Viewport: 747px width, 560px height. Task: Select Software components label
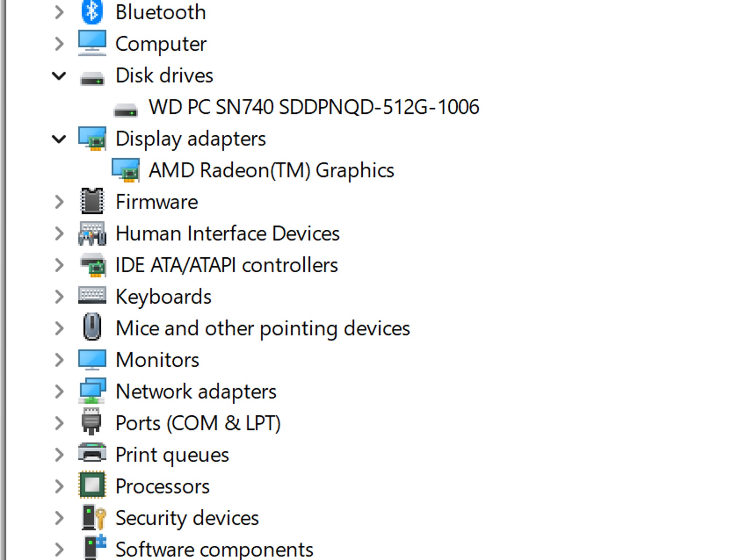(x=214, y=549)
